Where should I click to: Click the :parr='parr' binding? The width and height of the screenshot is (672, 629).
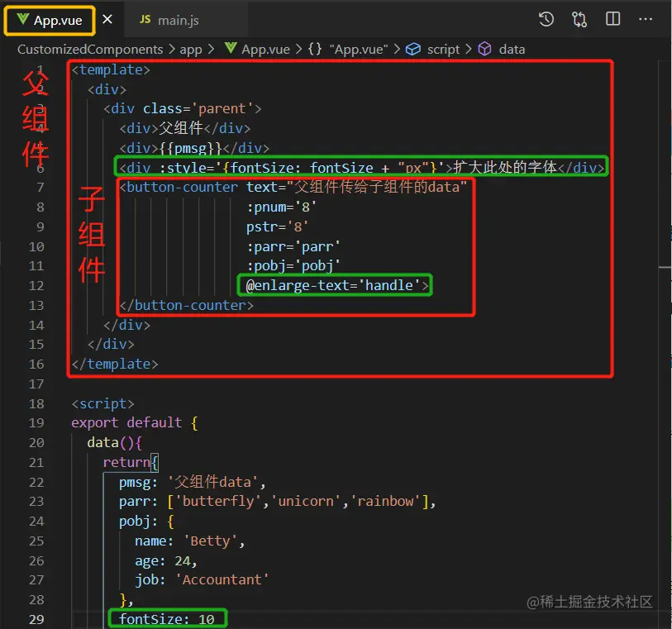[293, 247]
